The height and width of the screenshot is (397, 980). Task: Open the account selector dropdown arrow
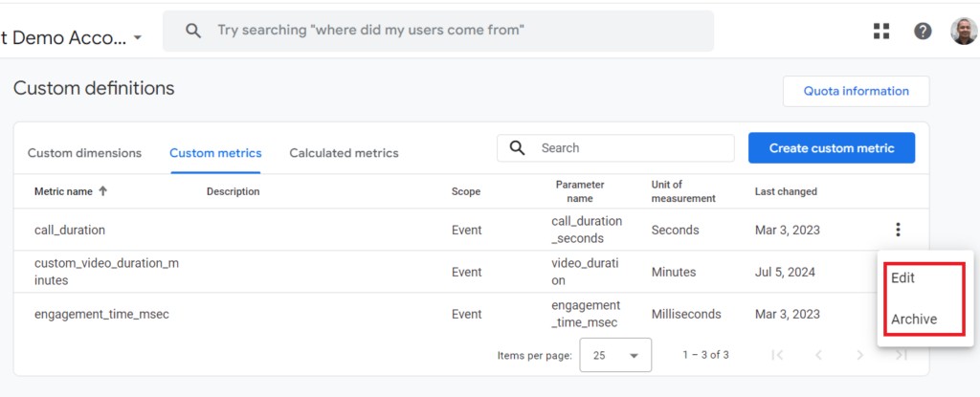[138, 38]
